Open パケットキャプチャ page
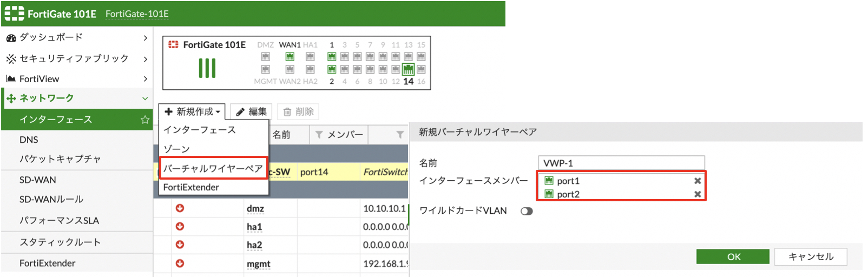The height and width of the screenshot is (277, 868). click(60, 159)
